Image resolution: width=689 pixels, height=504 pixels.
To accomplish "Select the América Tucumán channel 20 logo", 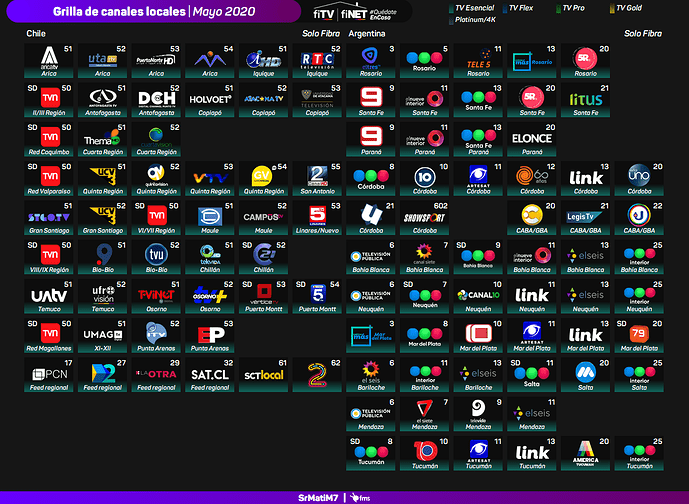I will (x=586, y=452).
